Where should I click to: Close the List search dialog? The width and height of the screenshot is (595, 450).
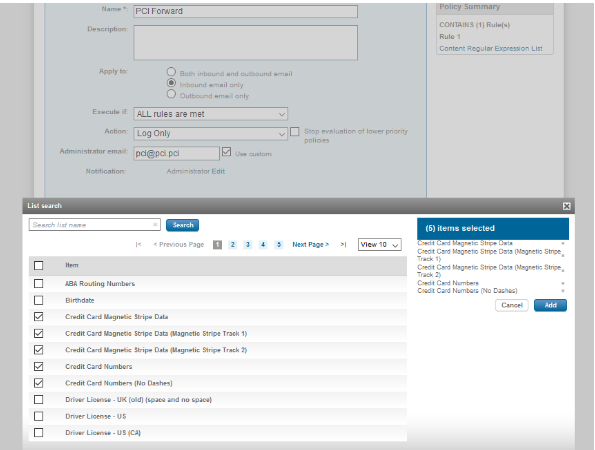tap(566, 206)
